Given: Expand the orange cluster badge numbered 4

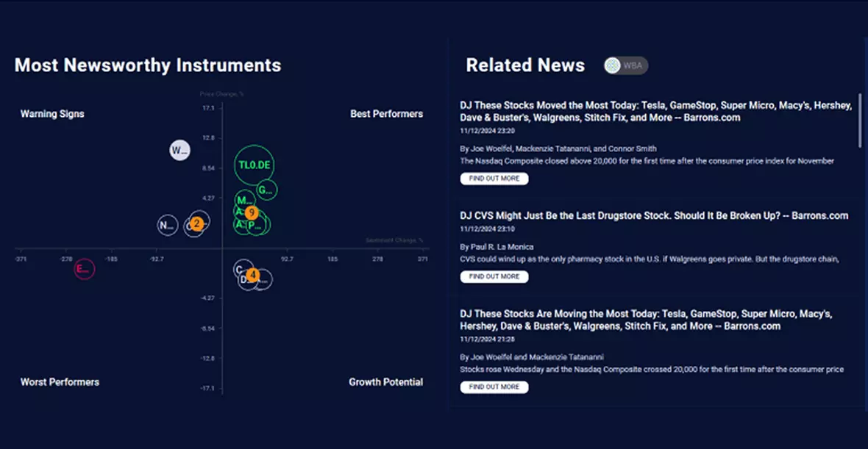Looking at the screenshot, I should click(252, 275).
